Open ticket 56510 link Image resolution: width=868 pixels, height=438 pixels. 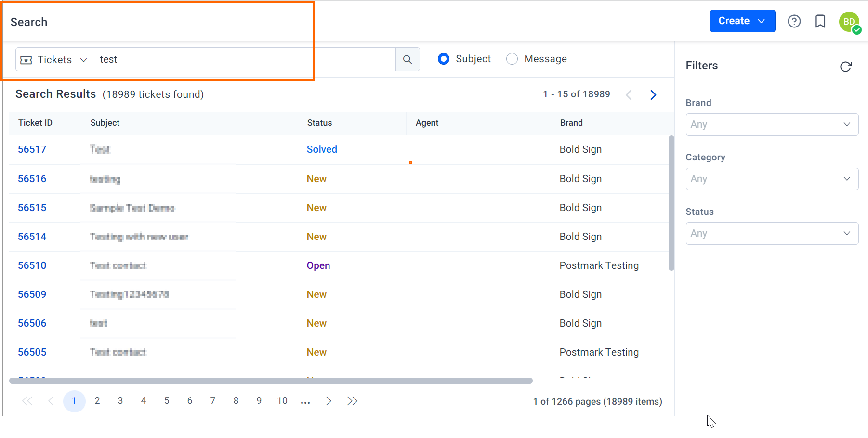click(32, 265)
